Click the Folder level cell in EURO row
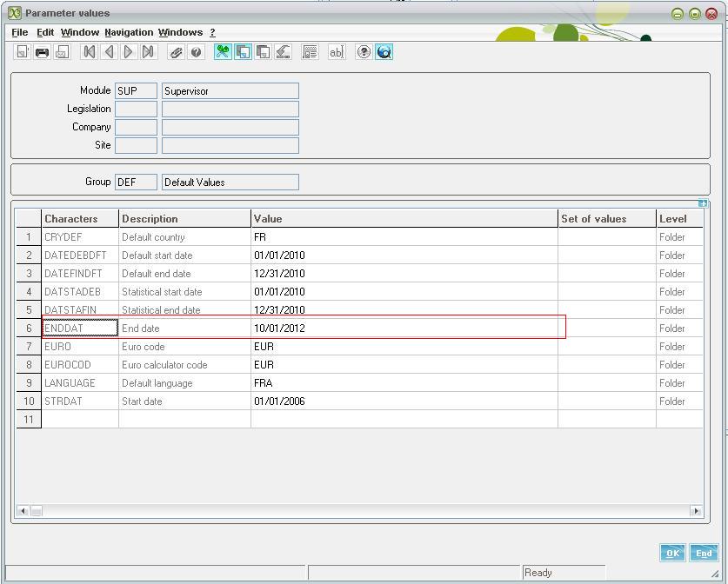Viewport: 728px width, 584px height. 679,347
